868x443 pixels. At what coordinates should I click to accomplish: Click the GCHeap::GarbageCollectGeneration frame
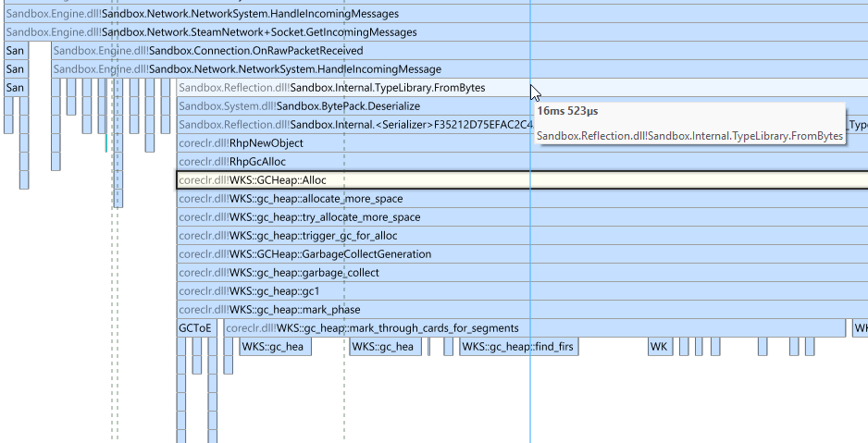pyautogui.click(x=522, y=254)
